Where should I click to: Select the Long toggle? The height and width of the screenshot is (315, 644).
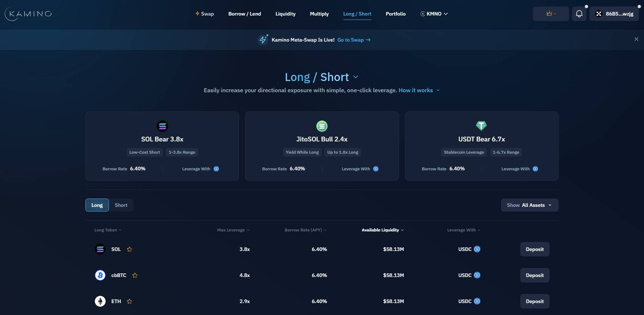[x=97, y=205]
